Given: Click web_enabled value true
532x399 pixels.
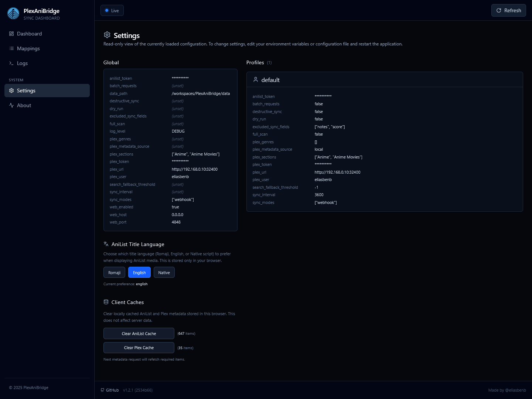Looking at the screenshot, I should (175, 207).
